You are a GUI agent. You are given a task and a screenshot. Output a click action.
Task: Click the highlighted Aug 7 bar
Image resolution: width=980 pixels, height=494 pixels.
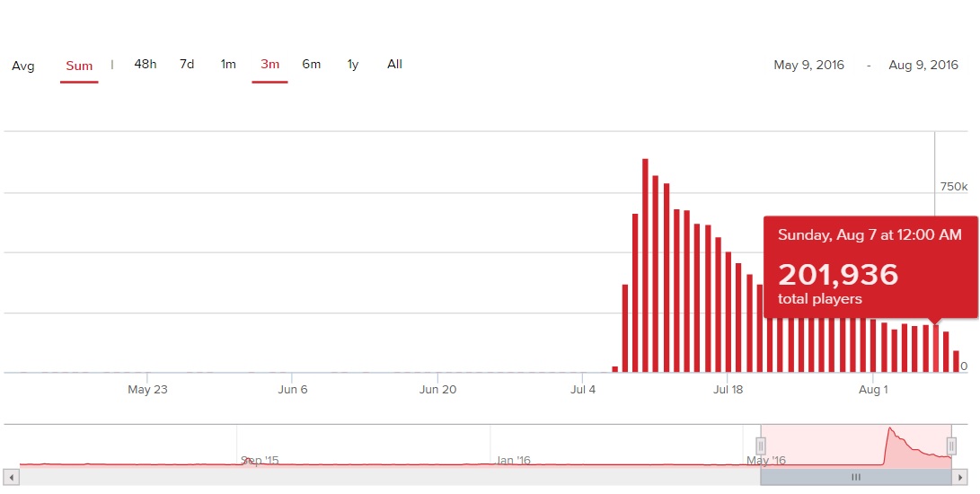[936, 348]
